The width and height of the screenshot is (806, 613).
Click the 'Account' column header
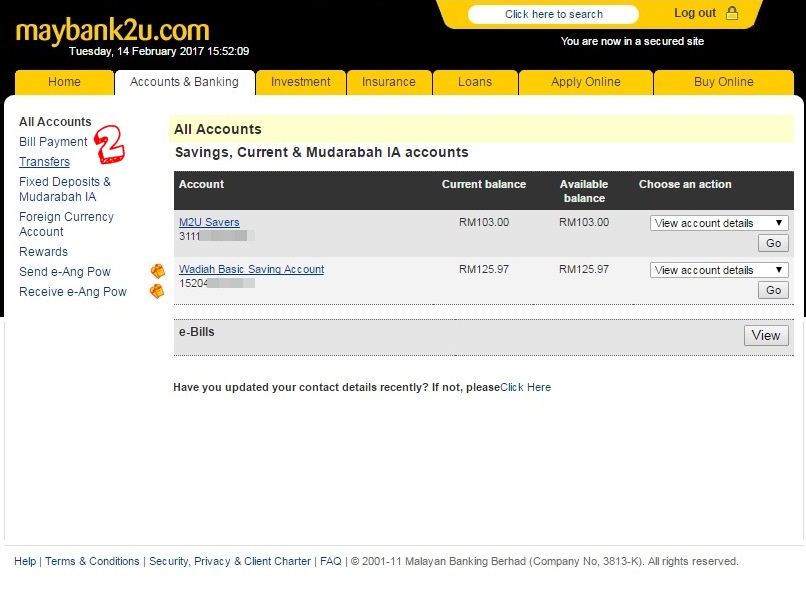click(202, 184)
